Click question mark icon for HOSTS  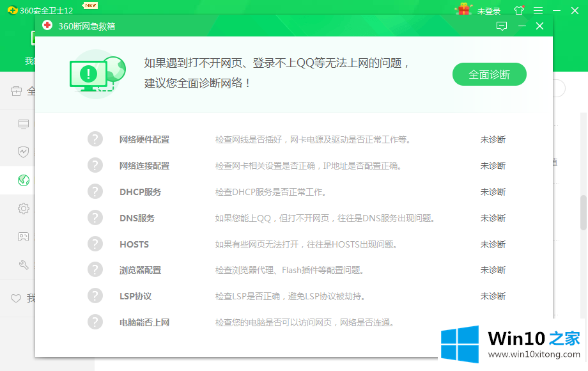[95, 244]
